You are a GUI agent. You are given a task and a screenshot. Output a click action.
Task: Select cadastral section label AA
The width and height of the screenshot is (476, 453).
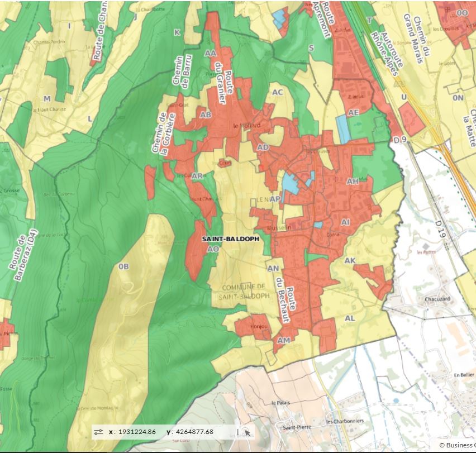coord(211,53)
